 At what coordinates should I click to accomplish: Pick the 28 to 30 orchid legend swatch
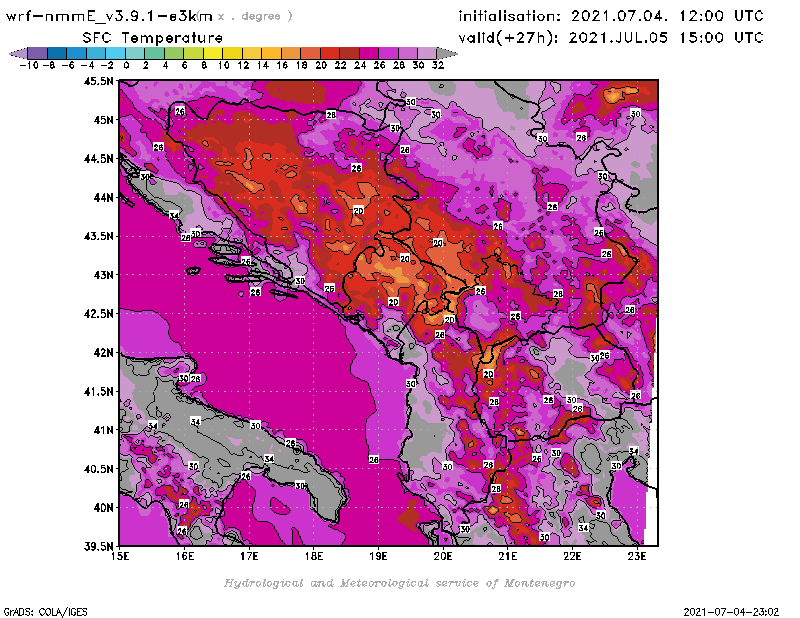point(408,53)
